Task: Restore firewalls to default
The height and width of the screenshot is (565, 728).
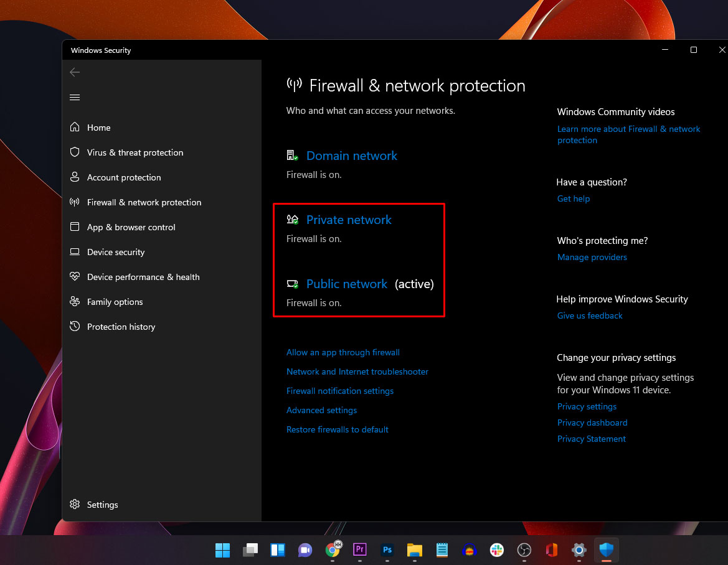Action: (337, 429)
